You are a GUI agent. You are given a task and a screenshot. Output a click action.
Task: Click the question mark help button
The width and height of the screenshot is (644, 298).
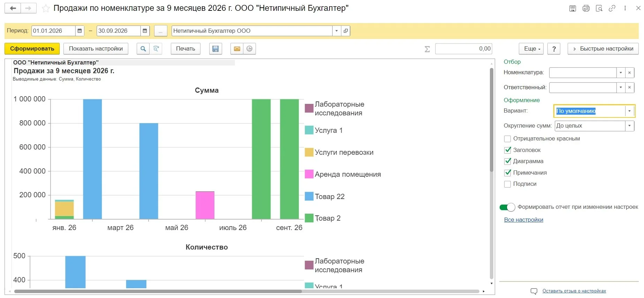click(554, 49)
